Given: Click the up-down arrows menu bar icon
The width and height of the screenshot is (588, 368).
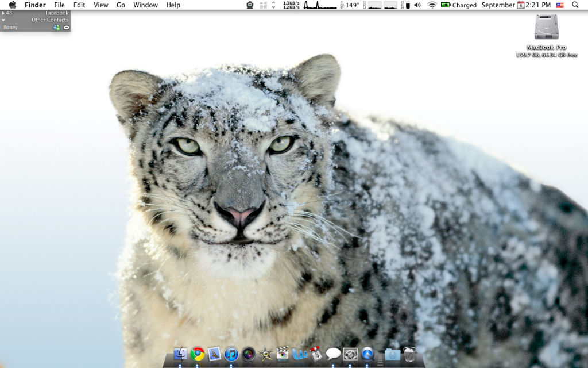Looking at the screenshot, I should point(273,5).
